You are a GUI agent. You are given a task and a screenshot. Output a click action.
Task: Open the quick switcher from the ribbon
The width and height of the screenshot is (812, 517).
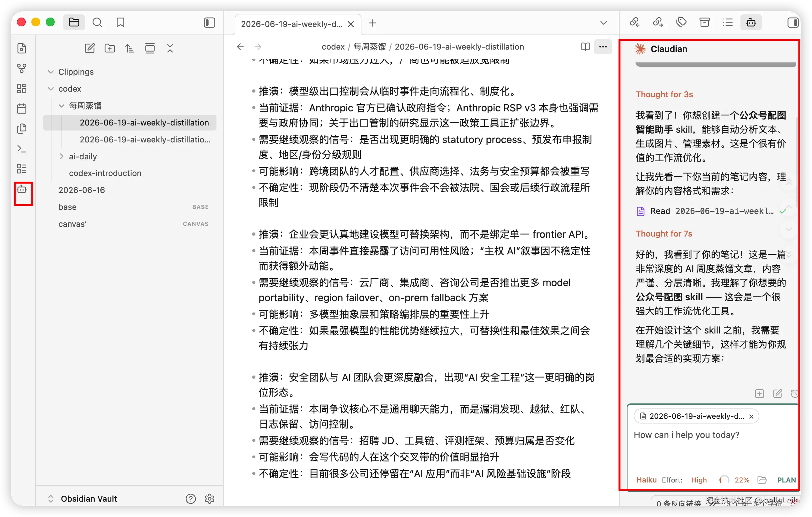coord(22,49)
